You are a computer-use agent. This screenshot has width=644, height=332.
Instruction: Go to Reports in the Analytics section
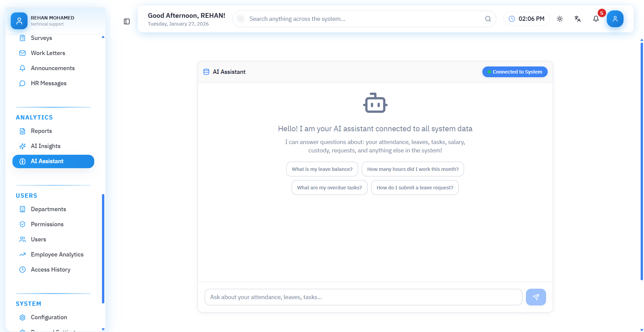41,131
